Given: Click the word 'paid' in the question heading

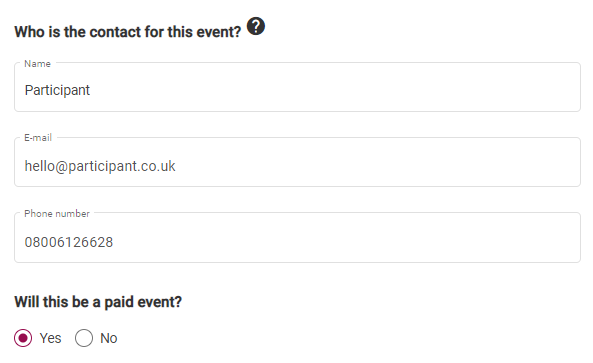Looking at the screenshot, I should point(119,302).
